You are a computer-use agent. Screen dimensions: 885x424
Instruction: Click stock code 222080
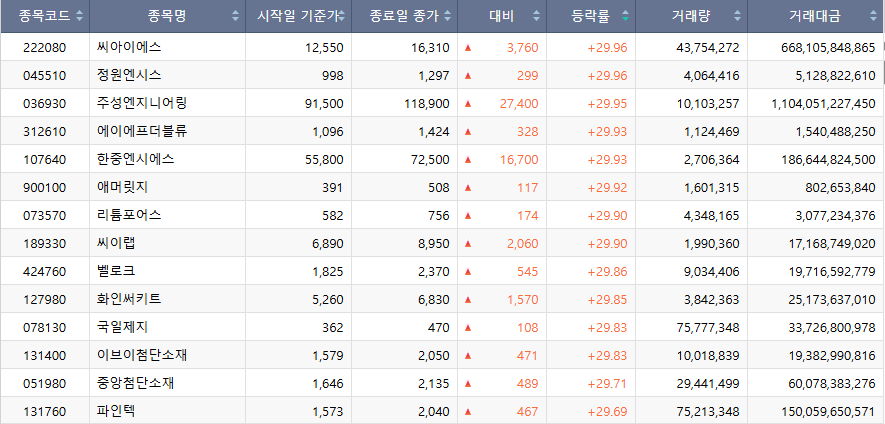(x=45, y=48)
